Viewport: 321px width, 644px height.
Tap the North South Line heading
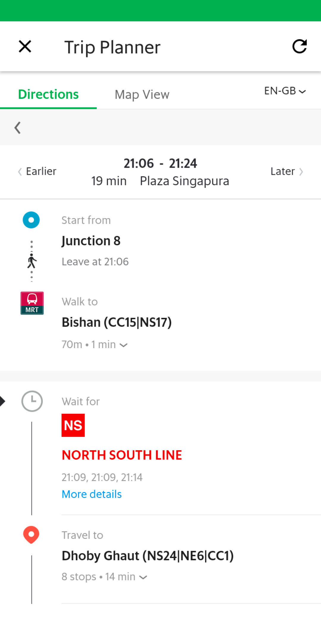pos(122,455)
